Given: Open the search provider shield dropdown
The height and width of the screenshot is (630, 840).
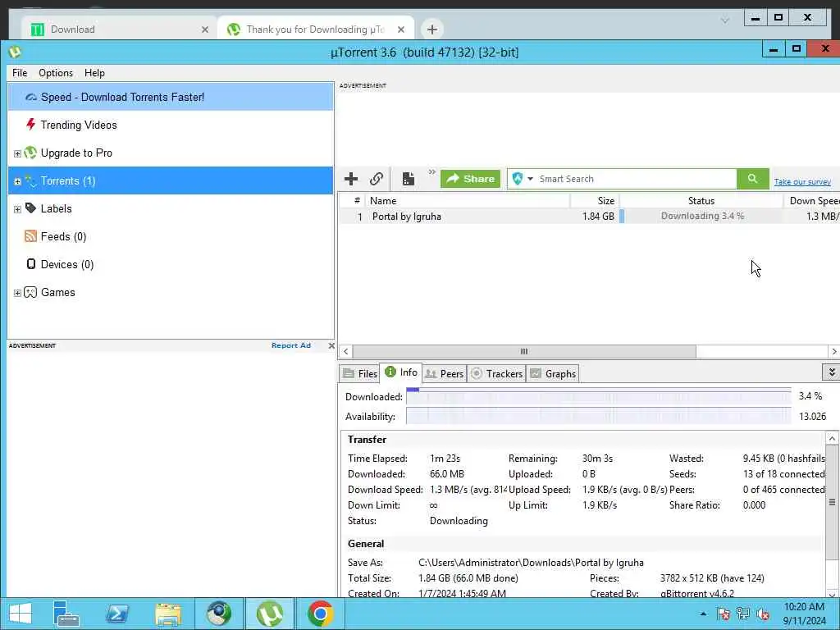Looking at the screenshot, I should pyautogui.click(x=523, y=179).
